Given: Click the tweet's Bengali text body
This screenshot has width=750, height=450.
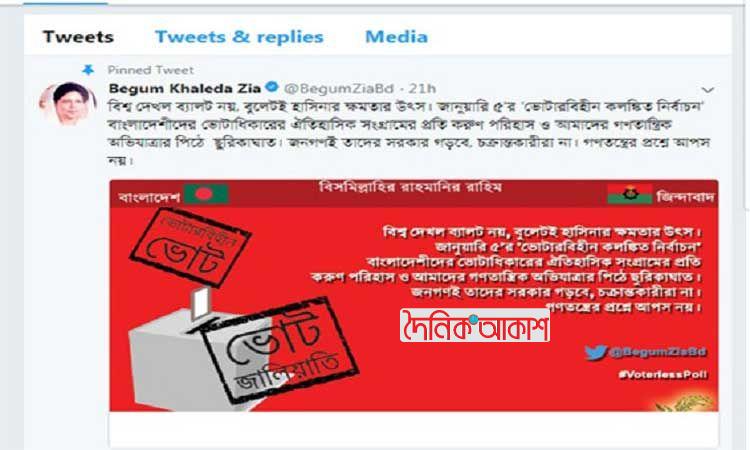Looking at the screenshot, I should point(409,133).
